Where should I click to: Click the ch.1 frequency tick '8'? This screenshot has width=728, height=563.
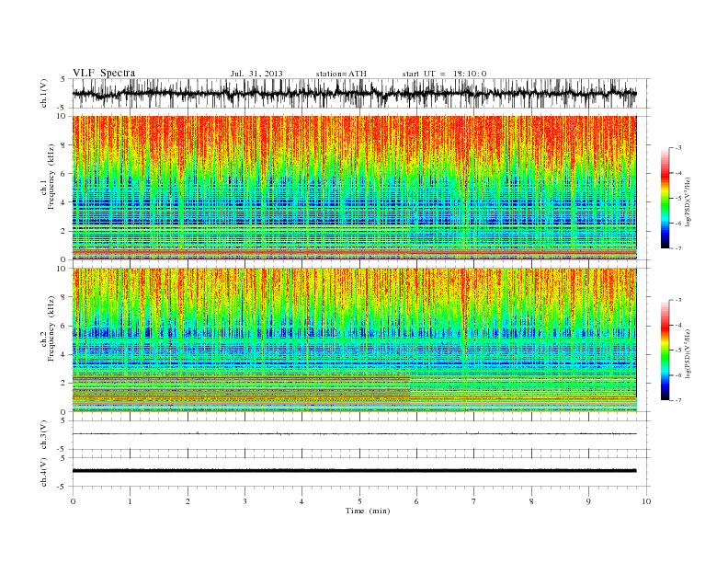point(64,145)
